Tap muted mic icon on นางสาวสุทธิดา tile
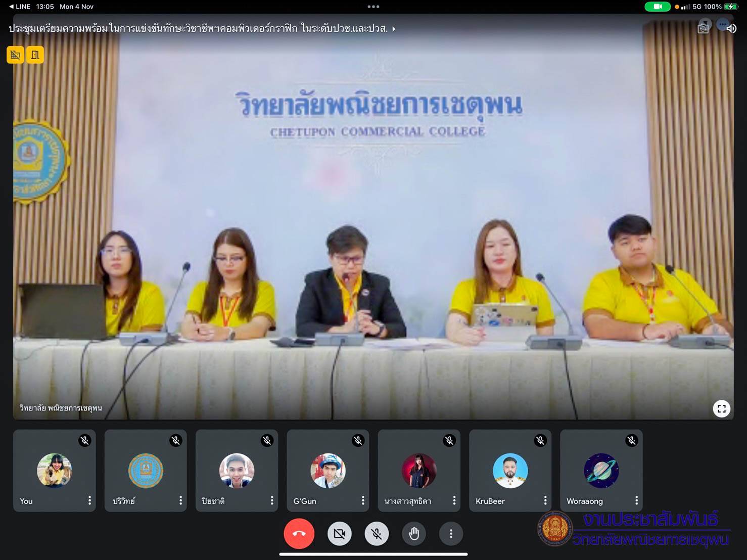This screenshot has height=560, width=747. (x=449, y=440)
